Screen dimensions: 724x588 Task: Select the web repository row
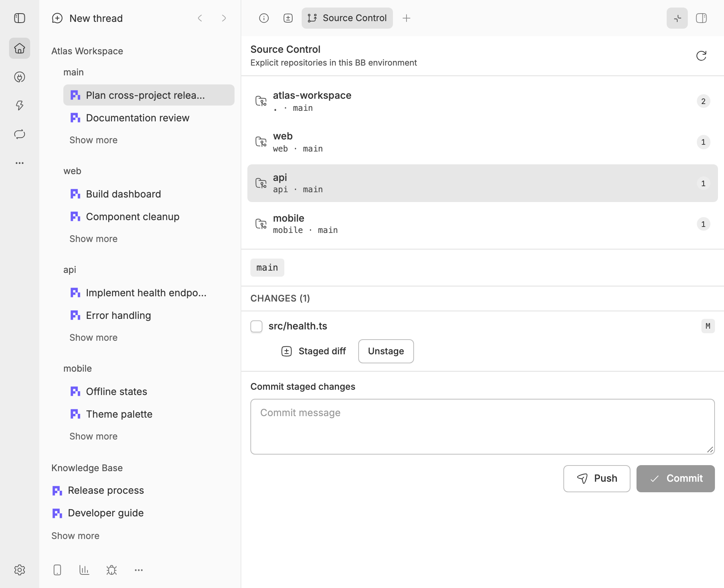pos(483,142)
